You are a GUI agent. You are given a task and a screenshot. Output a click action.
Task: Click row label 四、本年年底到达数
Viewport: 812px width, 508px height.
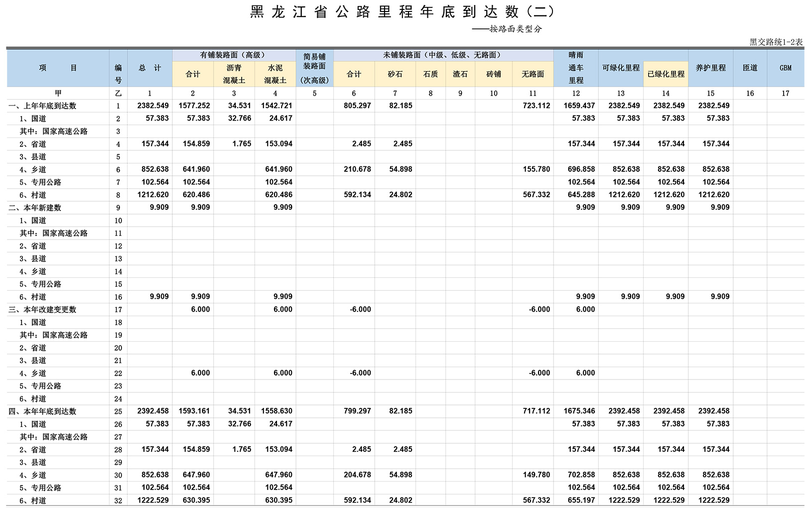43,411
